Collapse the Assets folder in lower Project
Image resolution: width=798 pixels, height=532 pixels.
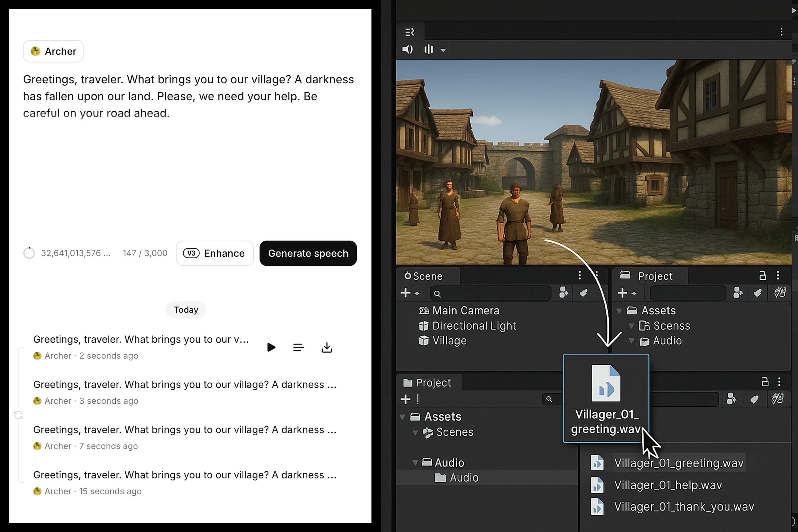(x=402, y=417)
